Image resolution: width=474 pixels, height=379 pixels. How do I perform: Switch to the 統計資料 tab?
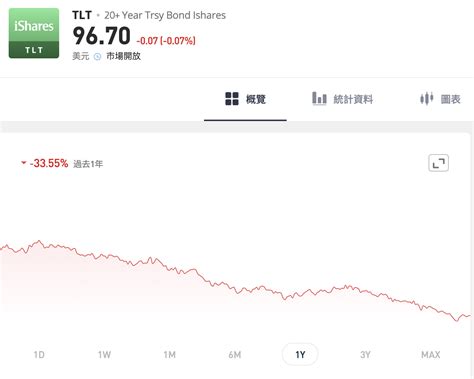pos(343,99)
